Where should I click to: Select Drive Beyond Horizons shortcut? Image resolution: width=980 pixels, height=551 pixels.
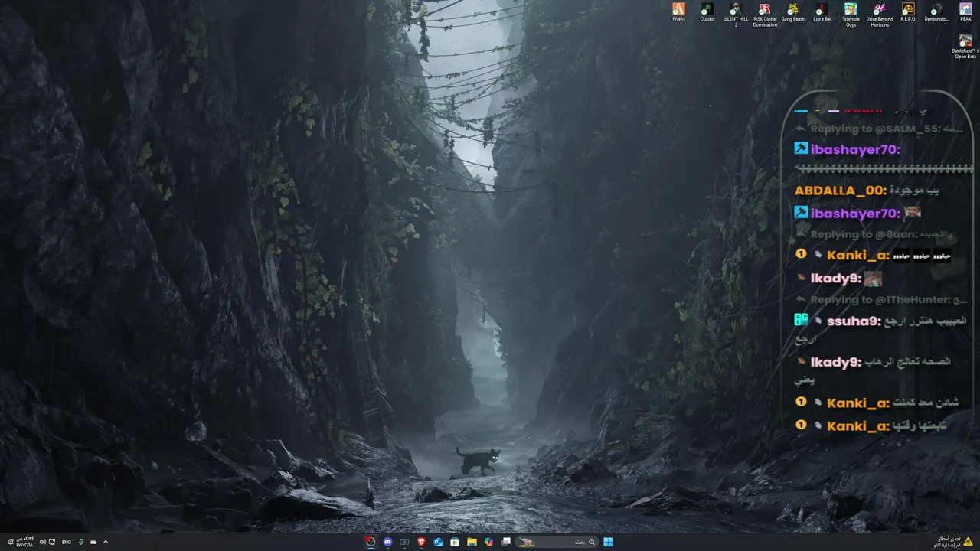(880, 15)
